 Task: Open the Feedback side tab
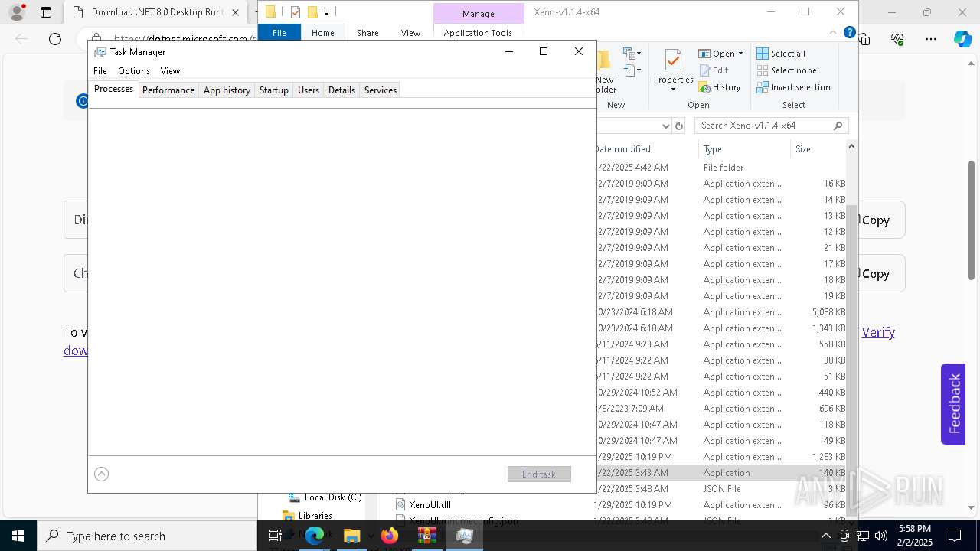(x=953, y=404)
